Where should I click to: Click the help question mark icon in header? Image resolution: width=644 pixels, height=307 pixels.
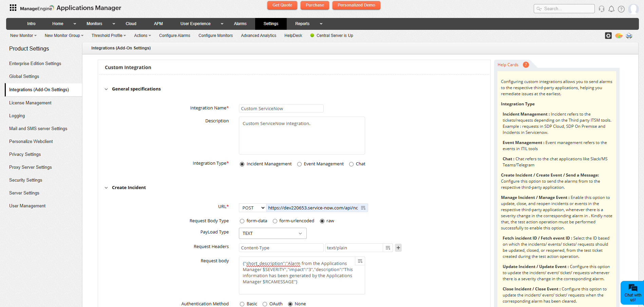coord(621,9)
